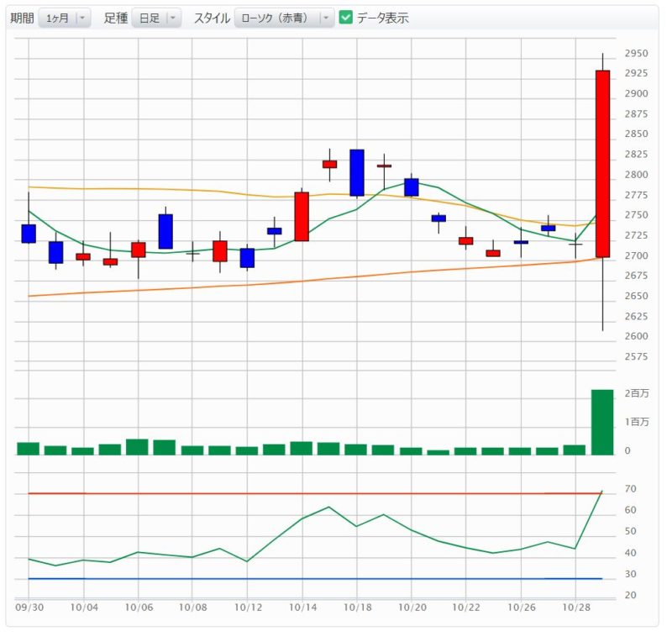The height and width of the screenshot is (642, 672).
Task: Click the 09/30 date label
Action: pyautogui.click(x=29, y=608)
